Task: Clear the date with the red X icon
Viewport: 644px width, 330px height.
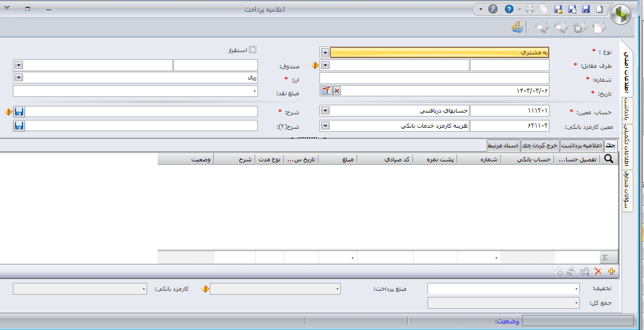Action: [336, 91]
